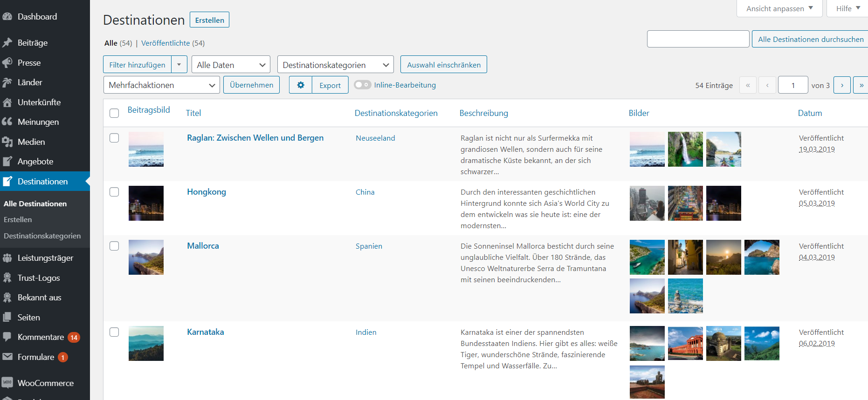
Task: Click the Karnataka red palace gallery image
Action: pyautogui.click(x=685, y=343)
